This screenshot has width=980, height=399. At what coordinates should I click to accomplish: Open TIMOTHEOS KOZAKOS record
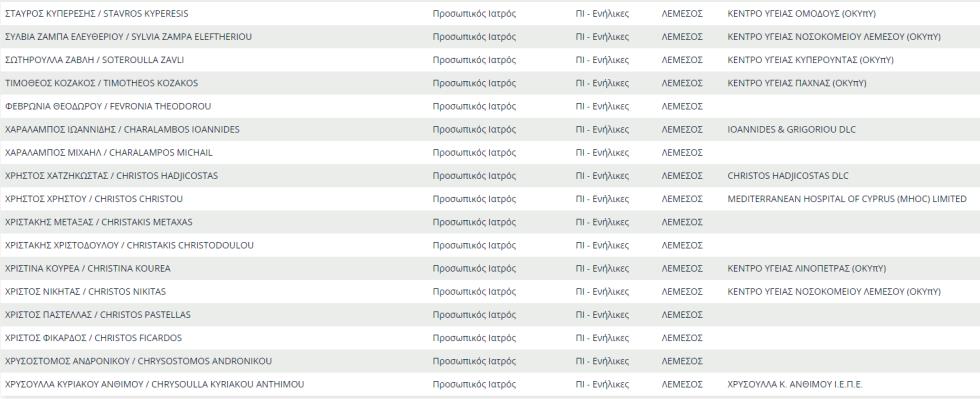point(101,83)
